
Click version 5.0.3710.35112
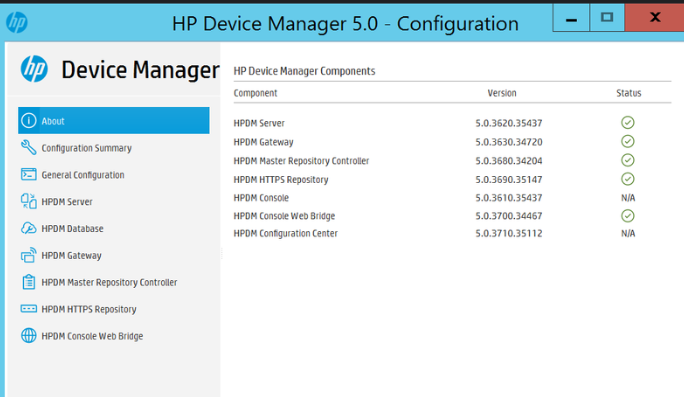509,233
